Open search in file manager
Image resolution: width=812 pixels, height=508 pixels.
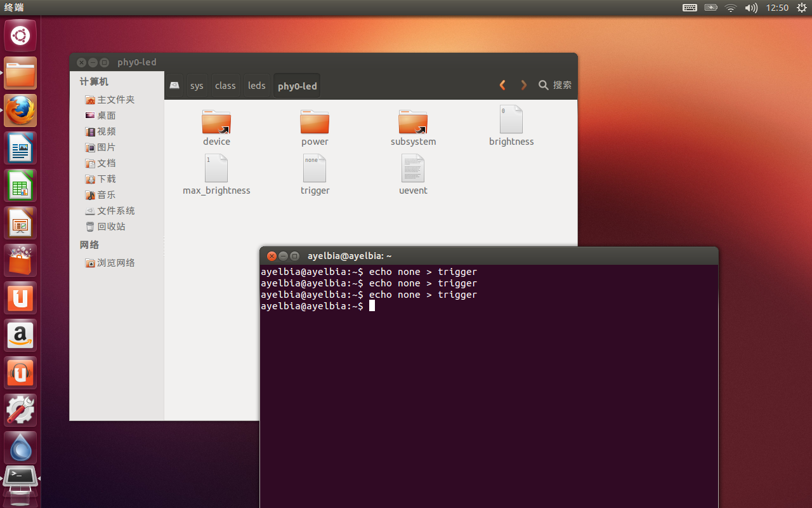(555, 85)
